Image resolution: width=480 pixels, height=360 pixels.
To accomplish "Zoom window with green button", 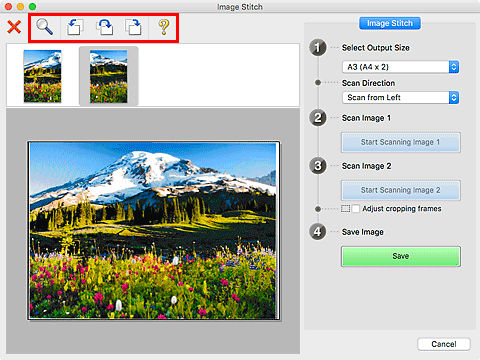I will (x=32, y=7).
